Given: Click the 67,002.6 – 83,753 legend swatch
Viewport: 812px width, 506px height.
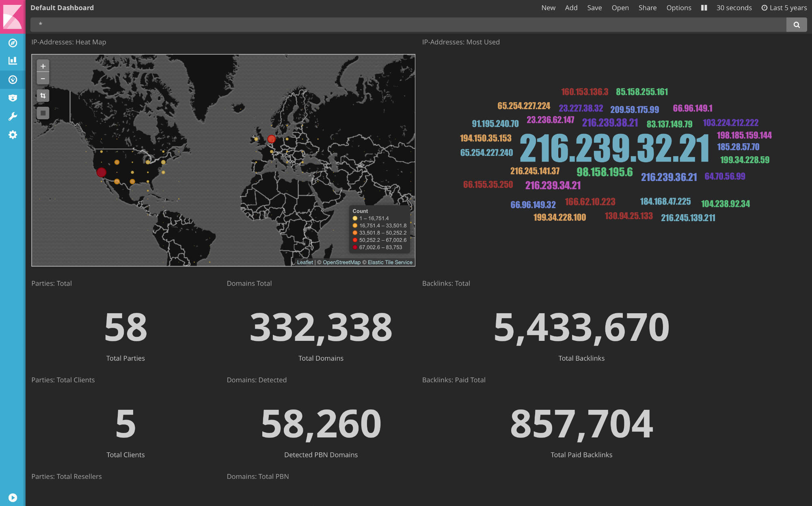Looking at the screenshot, I should click(x=355, y=248).
